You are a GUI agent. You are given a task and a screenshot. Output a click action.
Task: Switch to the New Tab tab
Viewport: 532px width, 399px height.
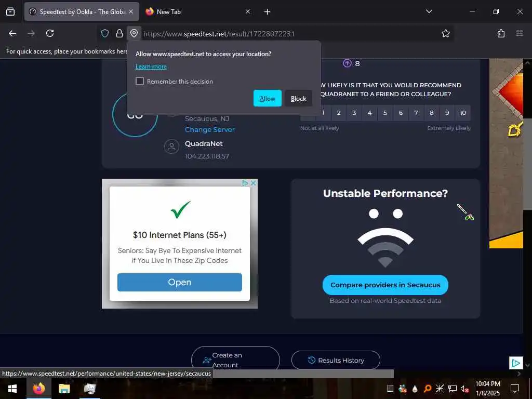[198, 11]
